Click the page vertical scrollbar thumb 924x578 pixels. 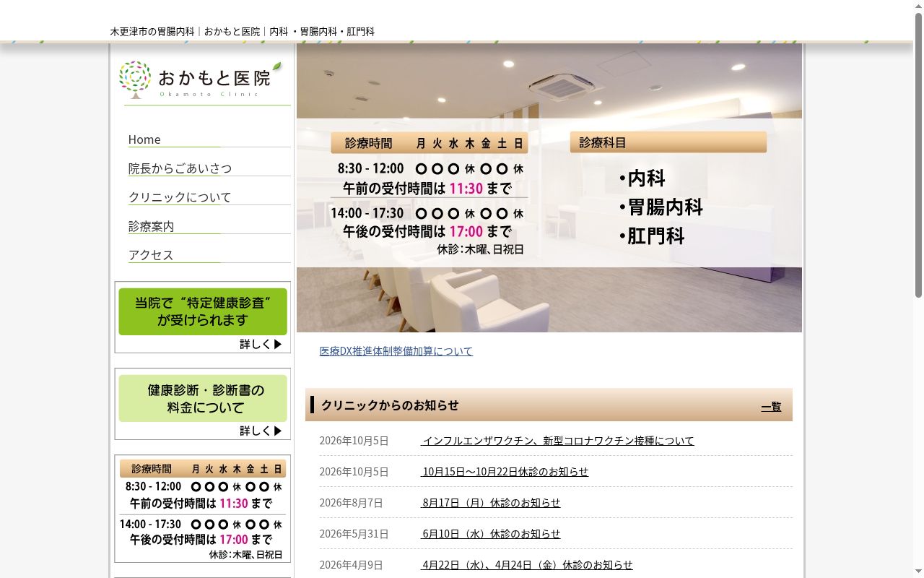[918, 155]
